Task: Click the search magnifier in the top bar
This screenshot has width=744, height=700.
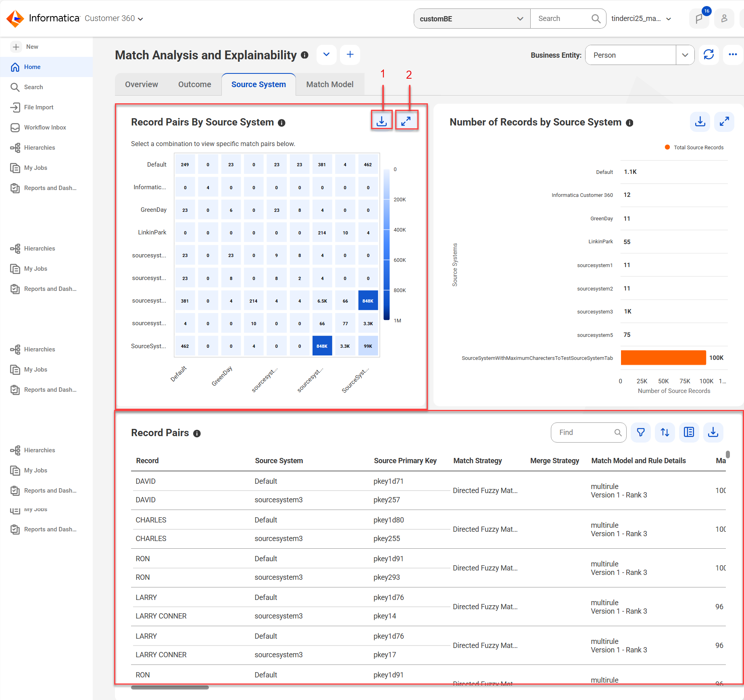Action: pos(596,19)
